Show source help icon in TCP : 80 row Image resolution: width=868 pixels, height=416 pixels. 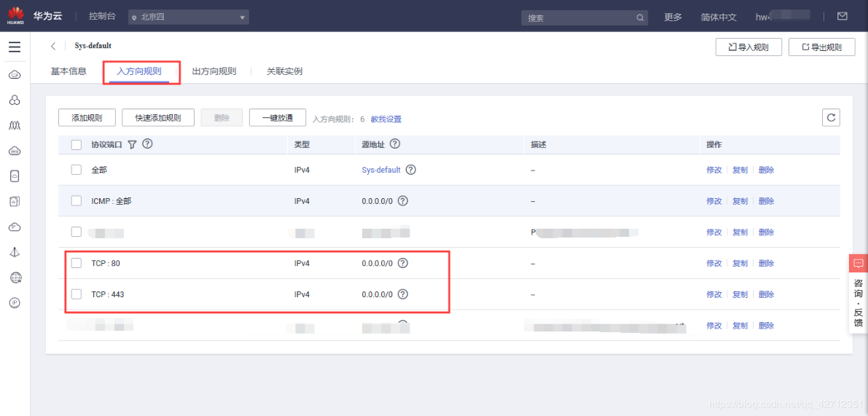(x=403, y=263)
